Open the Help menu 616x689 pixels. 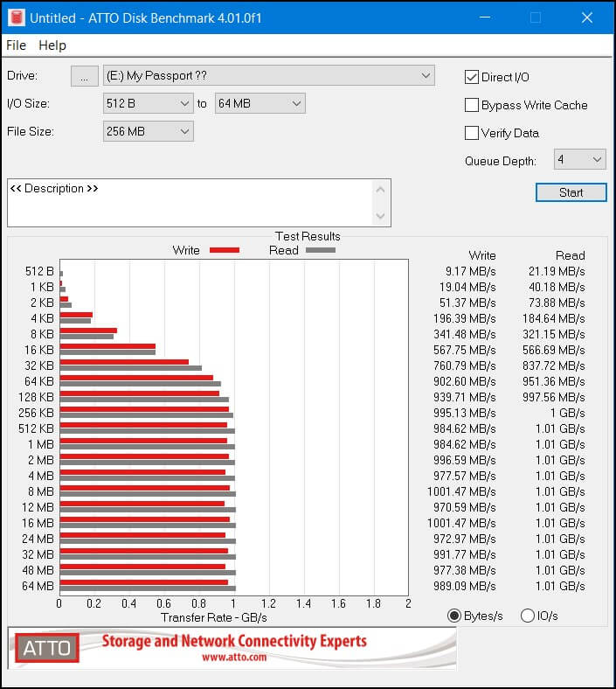[x=52, y=45]
